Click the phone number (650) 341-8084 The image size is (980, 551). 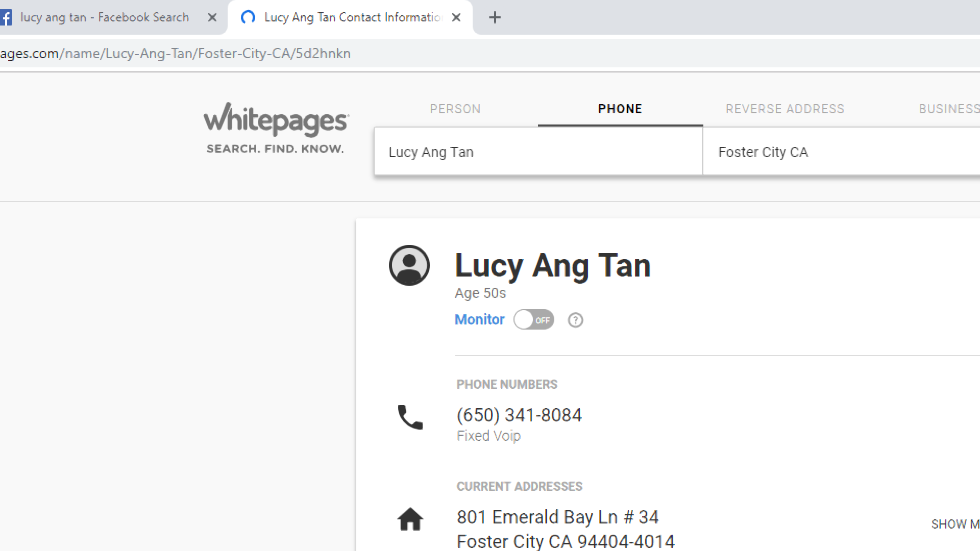coord(519,415)
